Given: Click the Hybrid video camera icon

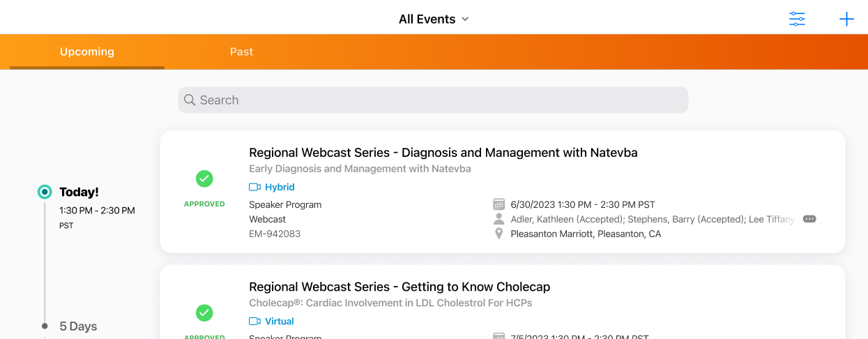Looking at the screenshot, I should [254, 187].
